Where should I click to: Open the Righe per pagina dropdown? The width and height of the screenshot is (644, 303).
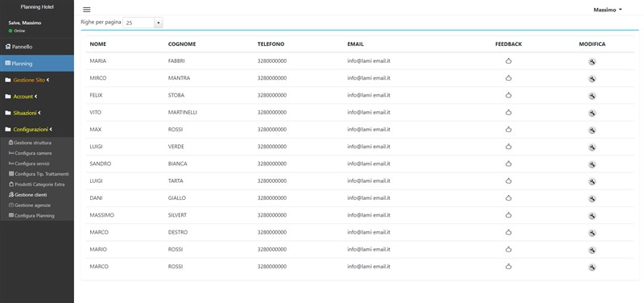(142, 23)
